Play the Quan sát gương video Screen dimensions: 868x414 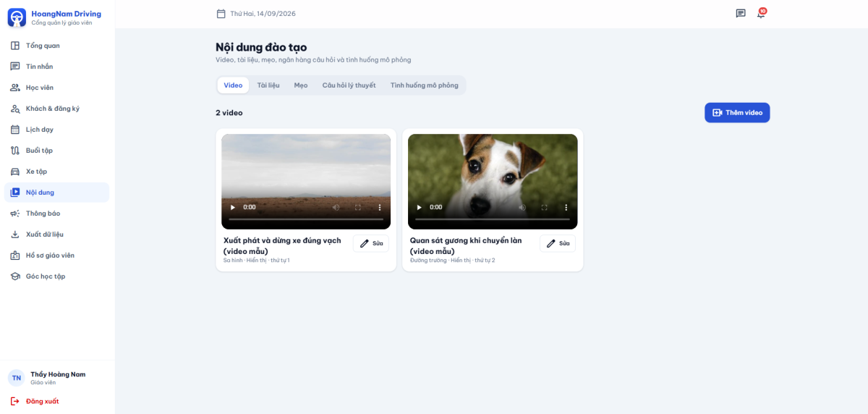coord(420,208)
